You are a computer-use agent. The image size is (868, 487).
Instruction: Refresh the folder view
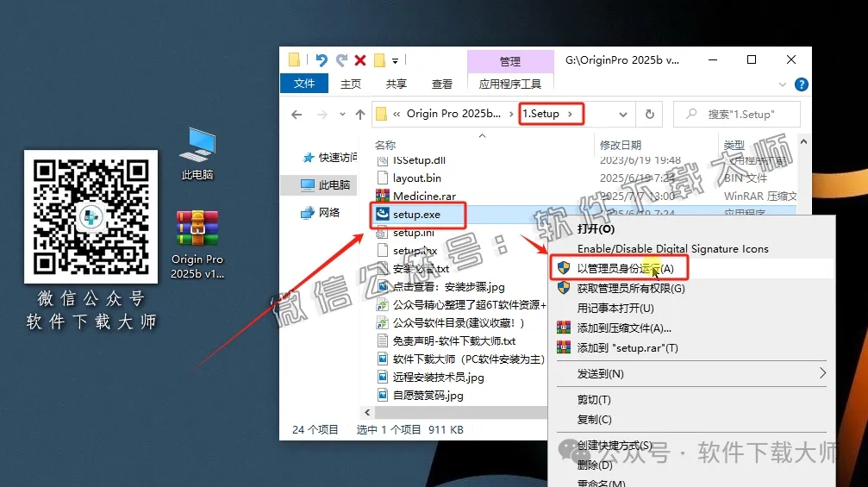coord(649,114)
